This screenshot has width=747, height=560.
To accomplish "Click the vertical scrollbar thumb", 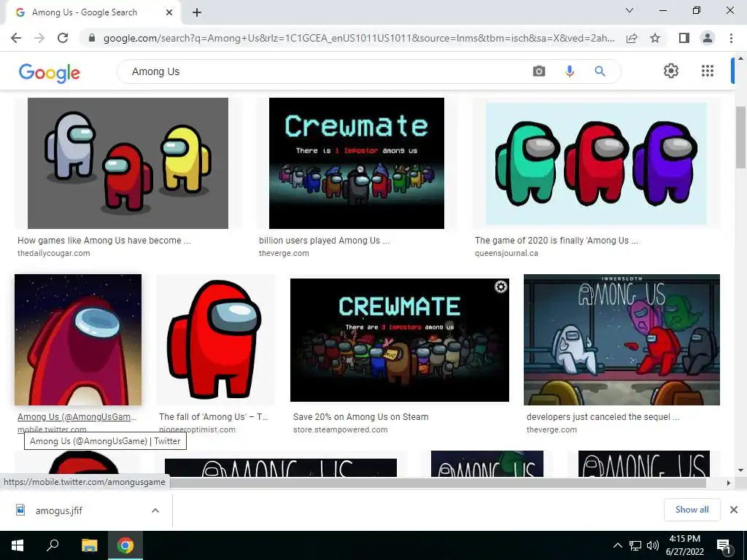I will pyautogui.click(x=740, y=138).
